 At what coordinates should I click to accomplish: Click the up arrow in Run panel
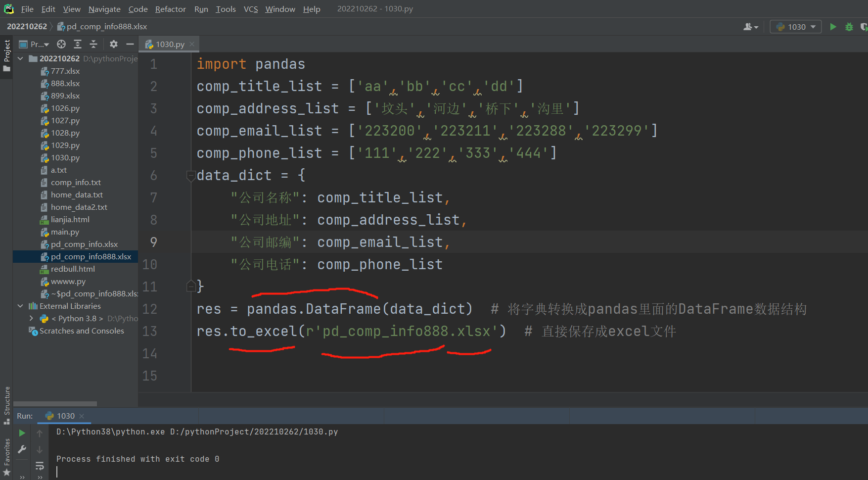[x=40, y=433]
